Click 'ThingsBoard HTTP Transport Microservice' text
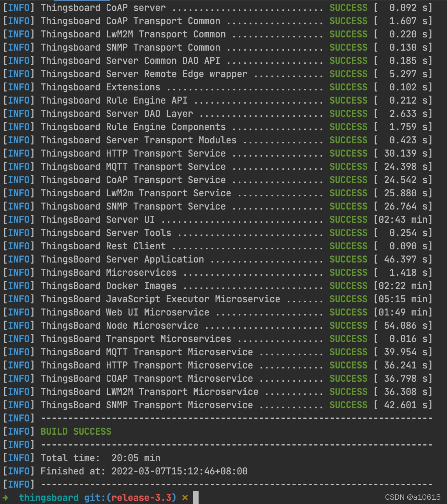 (147, 365)
